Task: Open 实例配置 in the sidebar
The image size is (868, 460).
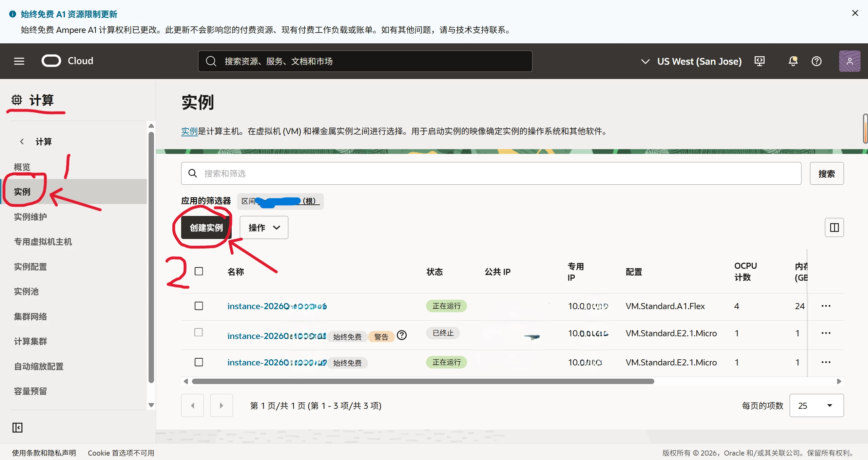Action: [x=31, y=267]
